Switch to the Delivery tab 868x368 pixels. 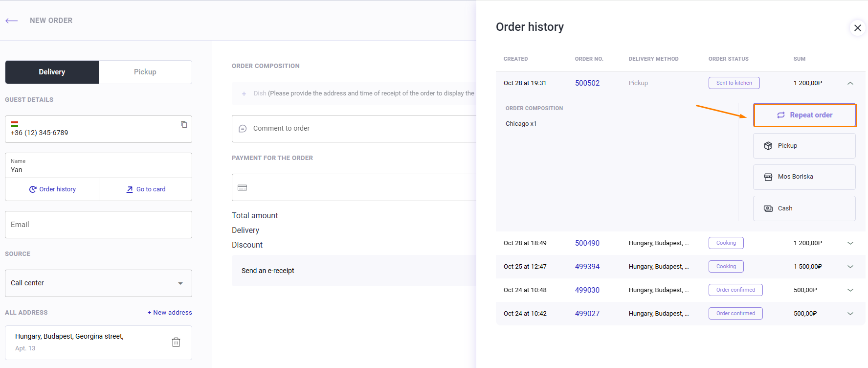coord(52,72)
